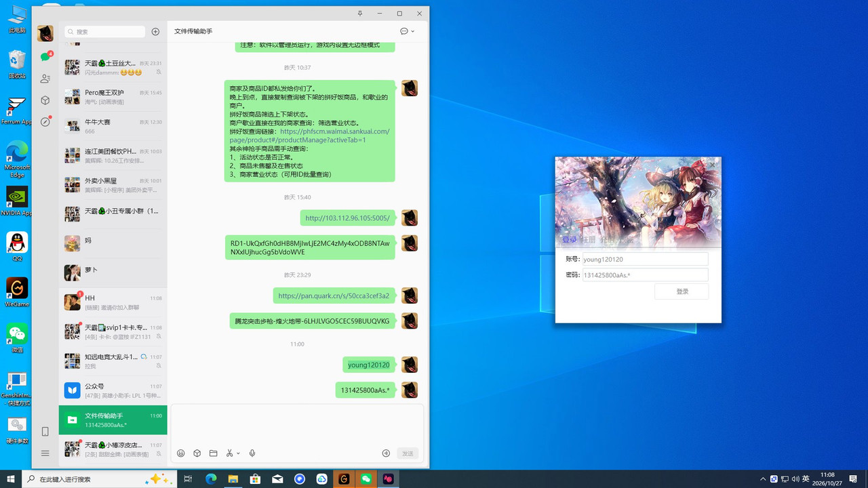The image size is (868, 488).
Task: Open the Pero魔王双护 conversation
Action: click(x=113, y=97)
